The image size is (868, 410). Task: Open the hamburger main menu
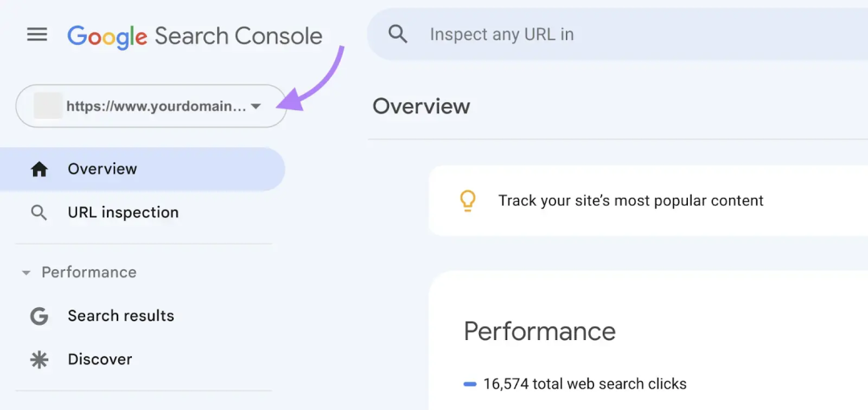[x=37, y=35]
